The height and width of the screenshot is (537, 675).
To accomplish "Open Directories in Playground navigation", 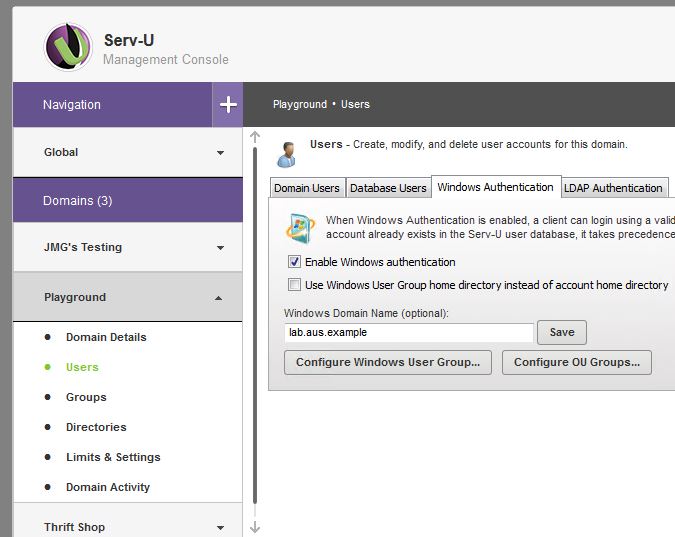I will tap(96, 427).
